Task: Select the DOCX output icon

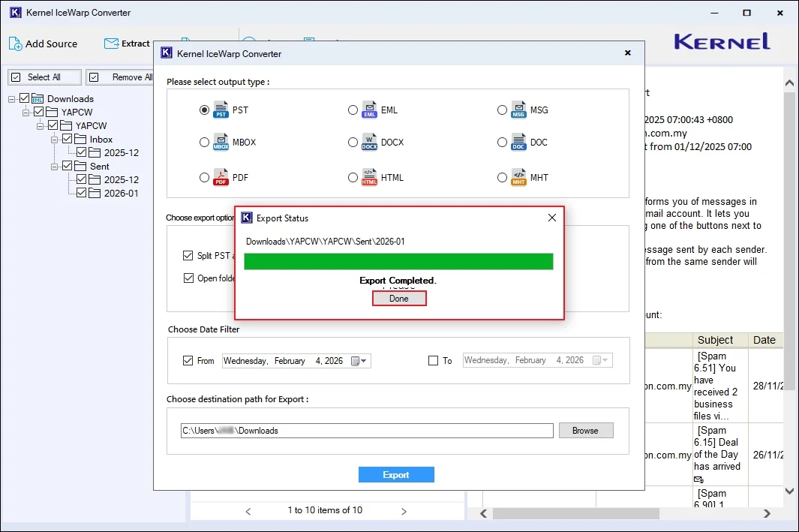Action: (x=369, y=142)
